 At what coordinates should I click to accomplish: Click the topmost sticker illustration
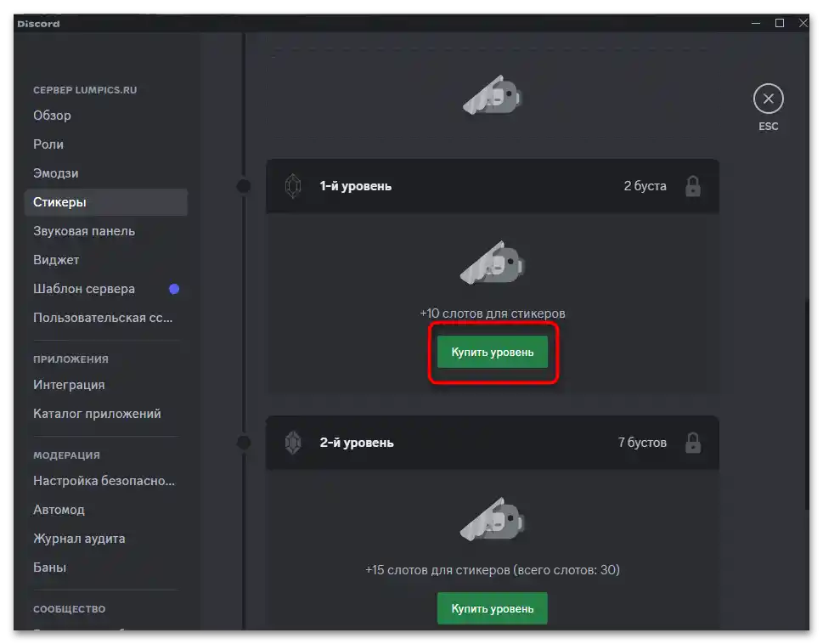[x=493, y=95]
